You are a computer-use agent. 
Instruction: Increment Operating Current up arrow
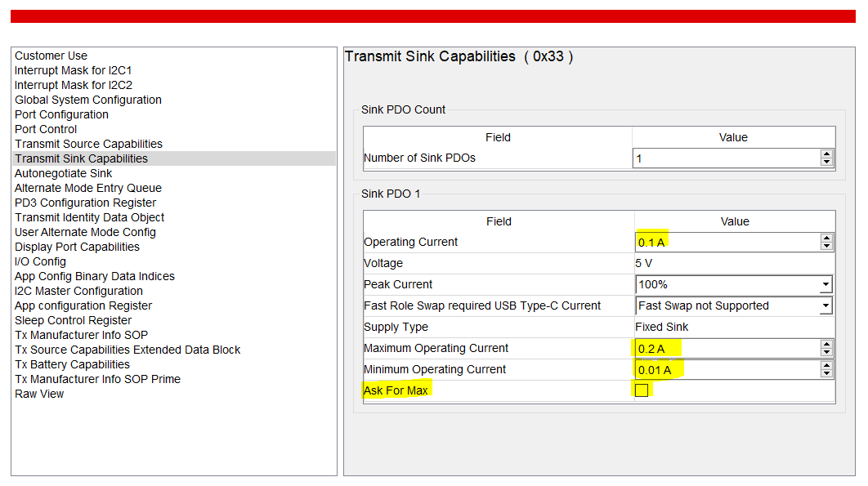tap(826, 238)
